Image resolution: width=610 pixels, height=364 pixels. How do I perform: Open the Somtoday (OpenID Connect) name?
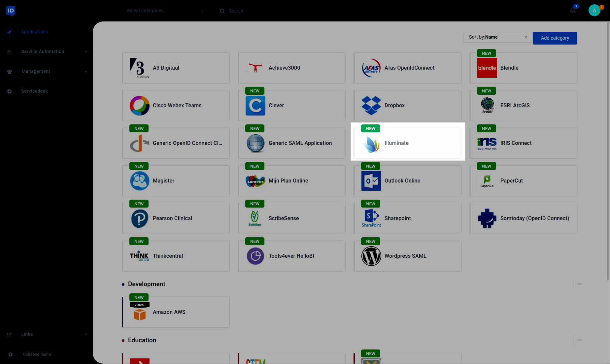(x=535, y=218)
